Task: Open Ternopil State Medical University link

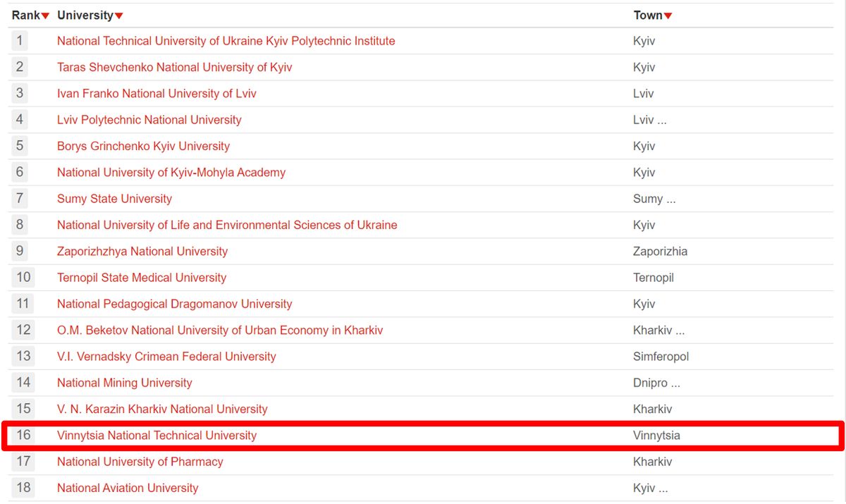Action: (x=142, y=278)
